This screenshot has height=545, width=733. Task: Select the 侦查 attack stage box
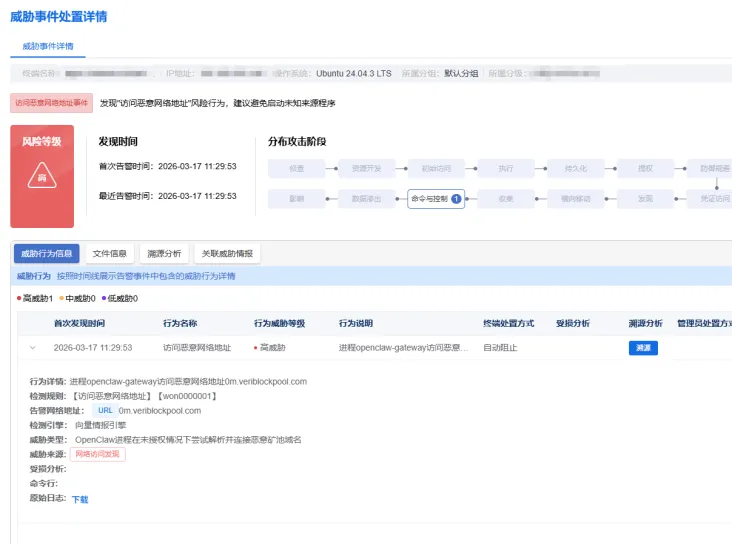pyautogui.click(x=296, y=168)
